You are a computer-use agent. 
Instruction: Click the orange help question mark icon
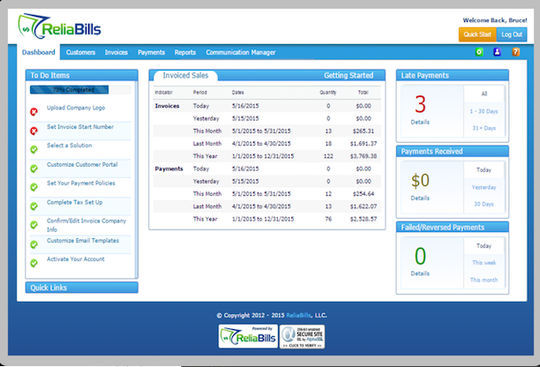pos(516,52)
